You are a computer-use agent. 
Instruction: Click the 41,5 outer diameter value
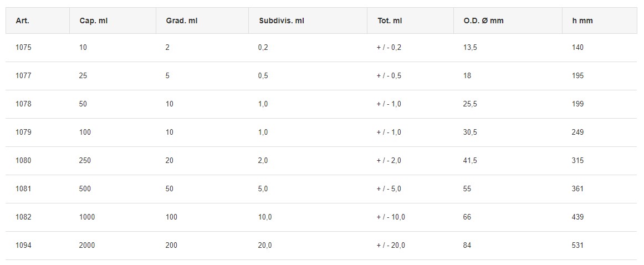(470, 161)
